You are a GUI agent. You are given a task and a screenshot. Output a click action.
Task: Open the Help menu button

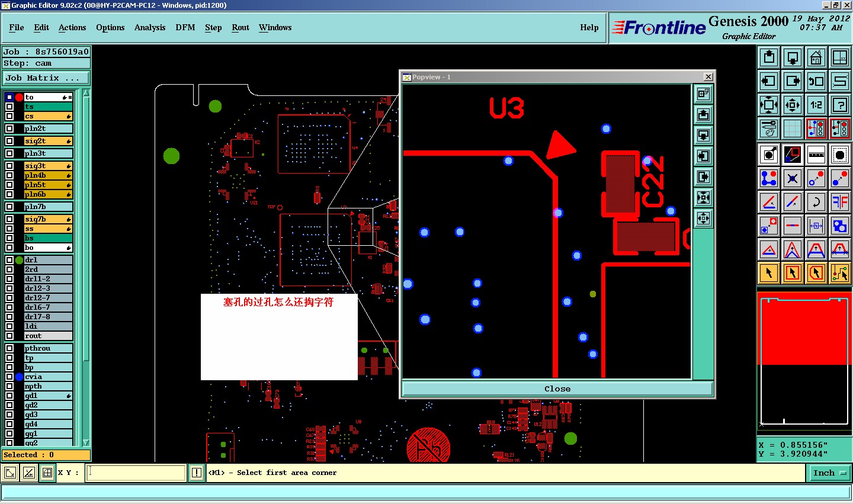(589, 27)
